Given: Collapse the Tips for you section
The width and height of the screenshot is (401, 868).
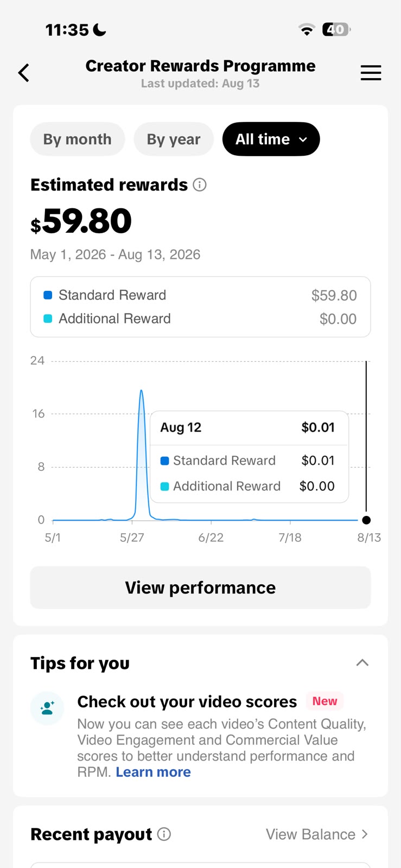Looking at the screenshot, I should click(362, 663).
